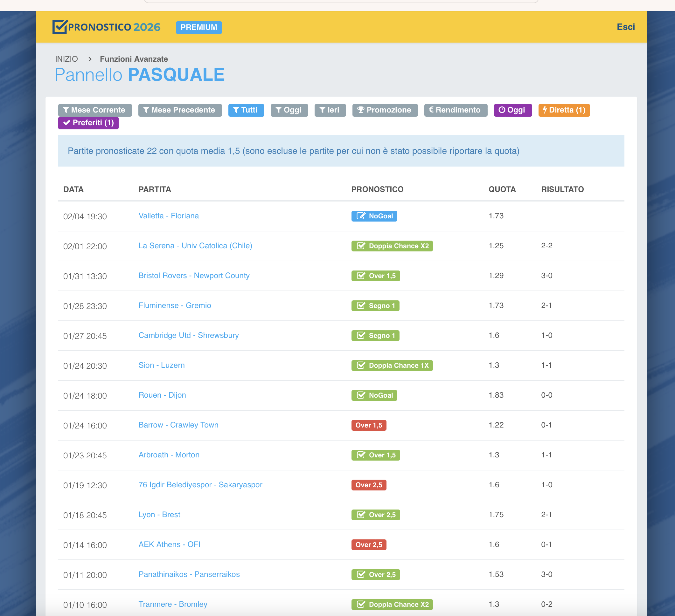Click euro icon in Rendimento button
The image size is (675, 616).
[x=431, y=110]
